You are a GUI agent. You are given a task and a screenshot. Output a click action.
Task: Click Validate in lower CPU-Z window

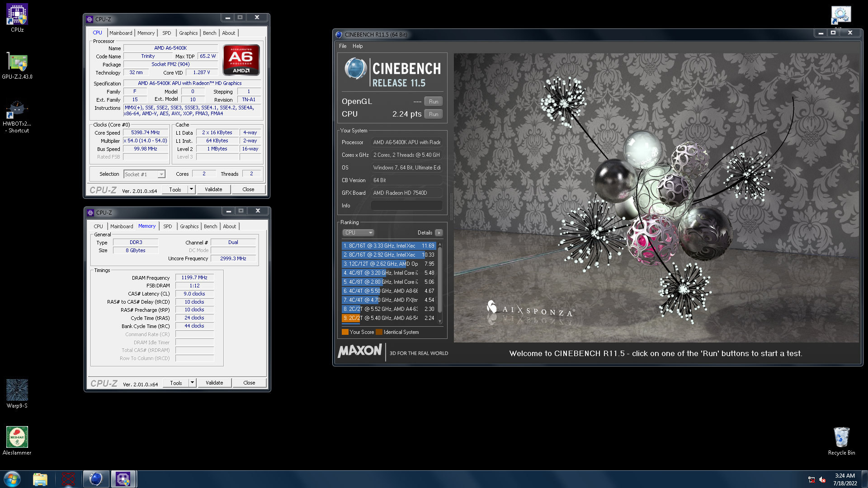point(214,383)
